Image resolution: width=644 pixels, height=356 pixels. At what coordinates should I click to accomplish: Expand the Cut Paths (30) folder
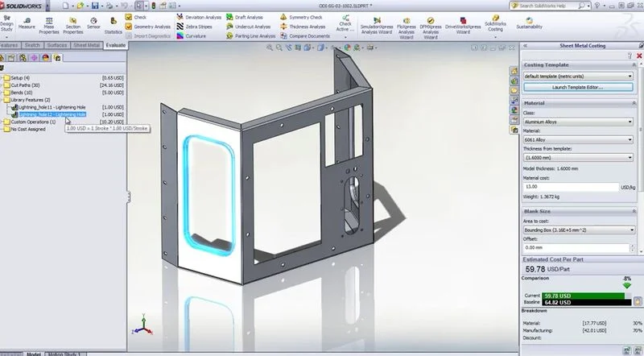point(4,85)
